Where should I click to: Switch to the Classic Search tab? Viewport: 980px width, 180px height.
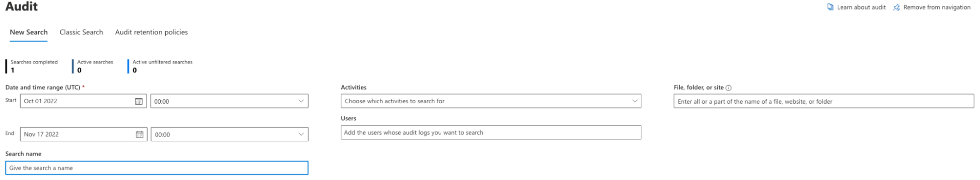coord(81,32)
